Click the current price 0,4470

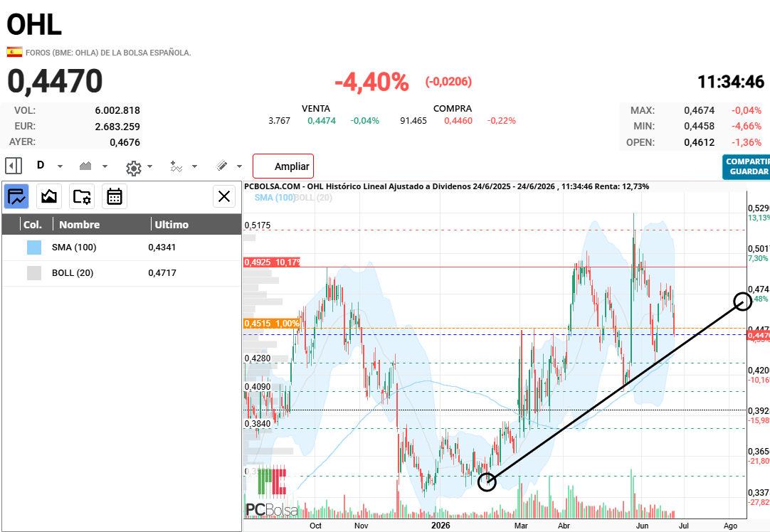pyautogui.click(x=55, y=82)
